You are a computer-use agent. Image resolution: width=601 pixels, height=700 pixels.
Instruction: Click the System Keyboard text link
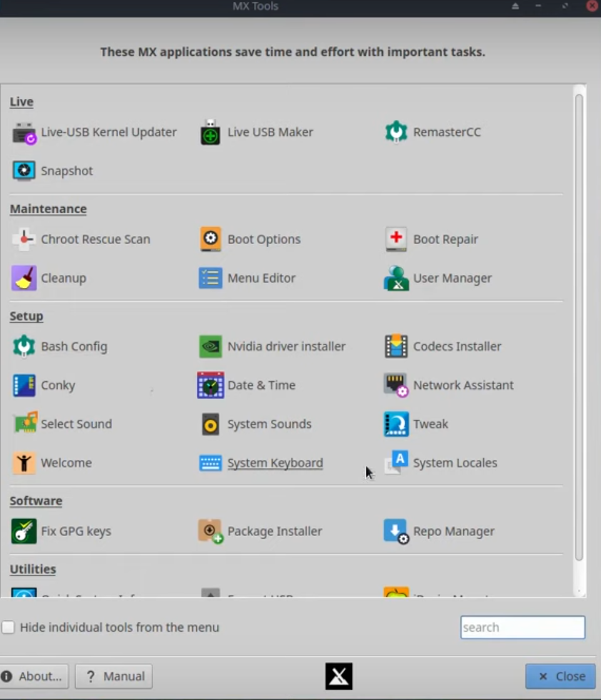pyautogui.click(x=275, y=463)
